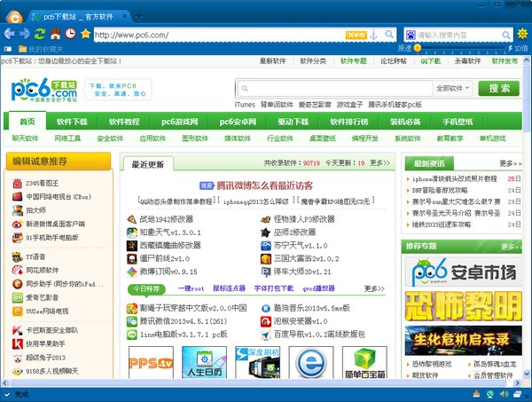Open the 聊天软件 category link
This screenshot has width=532, height=402.
pyautogui.click(x=25, y=138)
